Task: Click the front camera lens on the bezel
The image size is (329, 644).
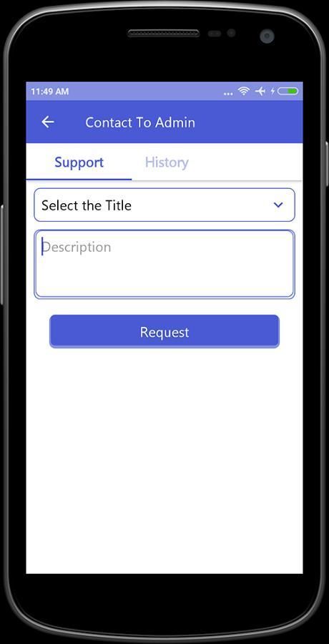Action: (267, 36)
